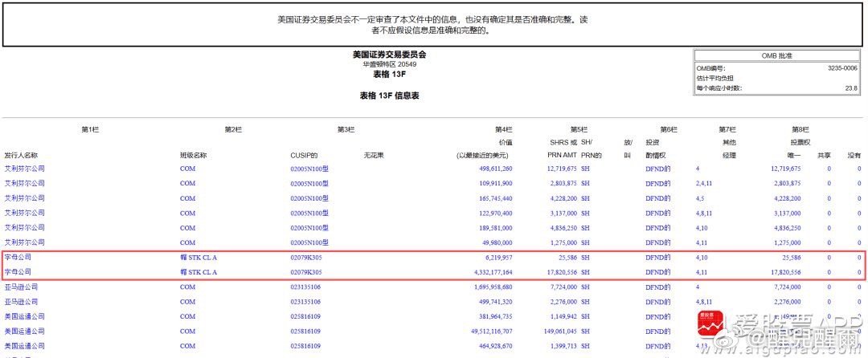The width and height of the screenshot is (868, 358).
Task: Click the CUSIP的 header label
Action: click(x=303, y=156)
